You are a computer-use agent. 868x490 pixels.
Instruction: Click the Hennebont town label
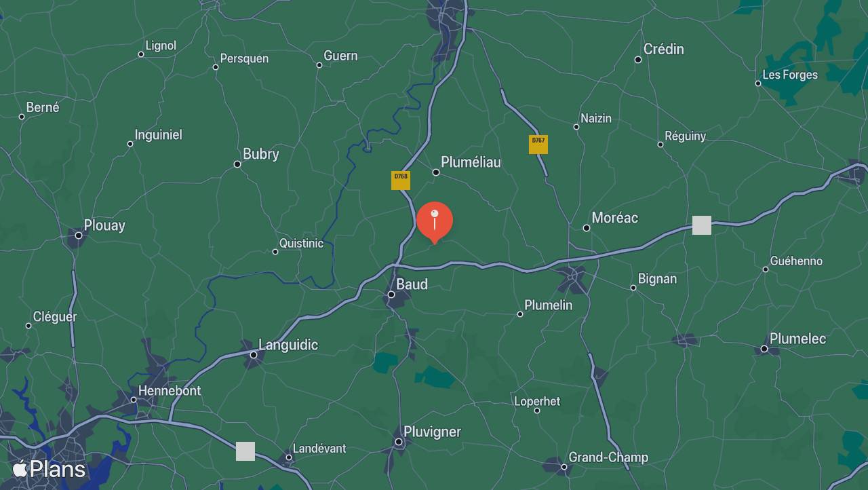pyautogui.click(x=170, y=391)
